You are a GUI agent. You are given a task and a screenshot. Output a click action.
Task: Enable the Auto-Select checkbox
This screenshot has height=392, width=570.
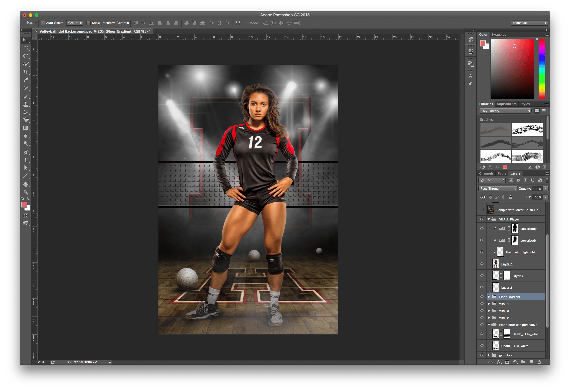click(43, 23)
